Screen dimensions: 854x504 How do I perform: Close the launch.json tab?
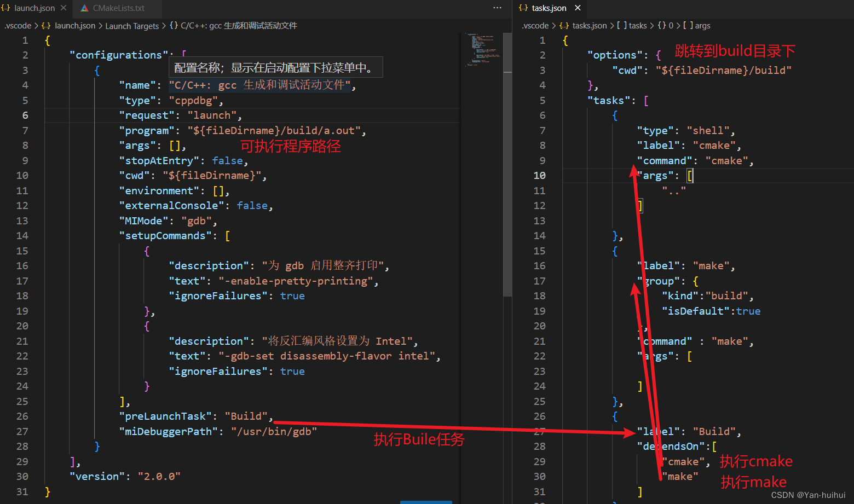tap(63, 8)
